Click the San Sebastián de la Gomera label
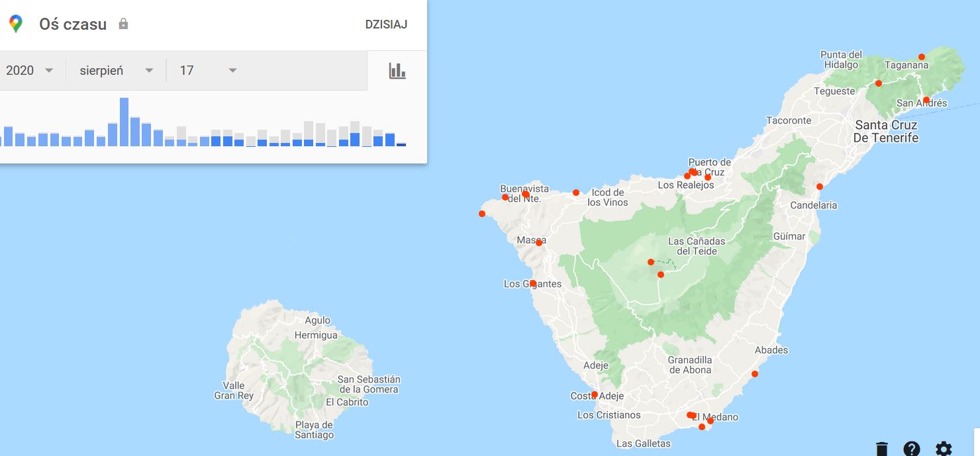Viewport: 980px width, 456px height. (x=368, y=385)
